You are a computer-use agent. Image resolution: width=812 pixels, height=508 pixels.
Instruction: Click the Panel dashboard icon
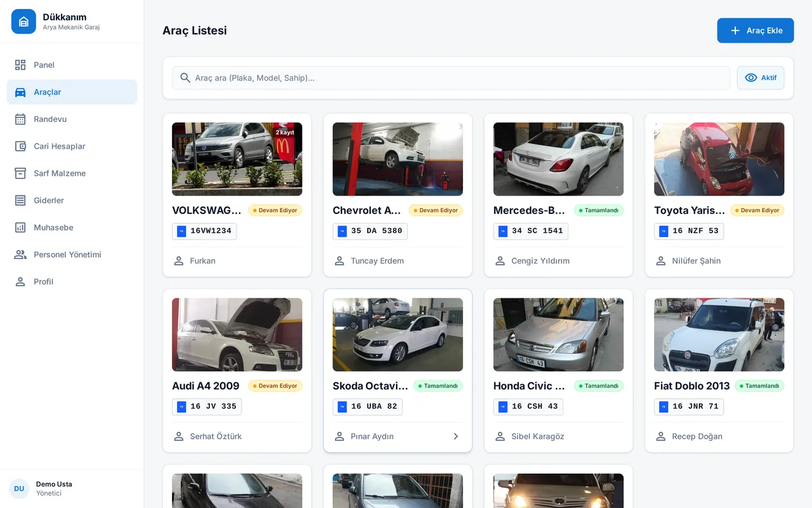pos(20,65)
